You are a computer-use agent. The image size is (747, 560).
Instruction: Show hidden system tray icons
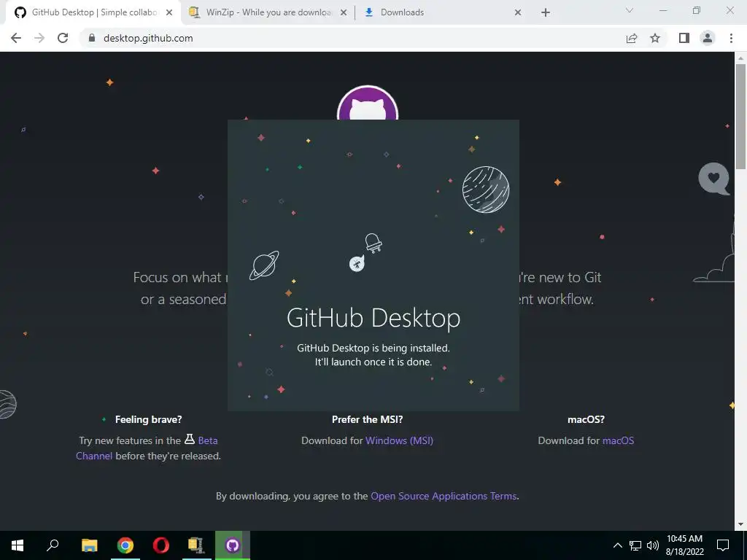(x=617, y=545)
